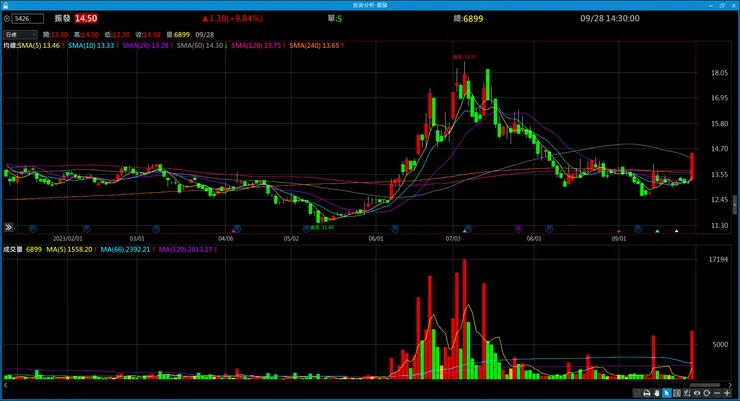Click the lock icon in title bar
Image resolution: width=740 pixels, height=401 pixels.
5,5
